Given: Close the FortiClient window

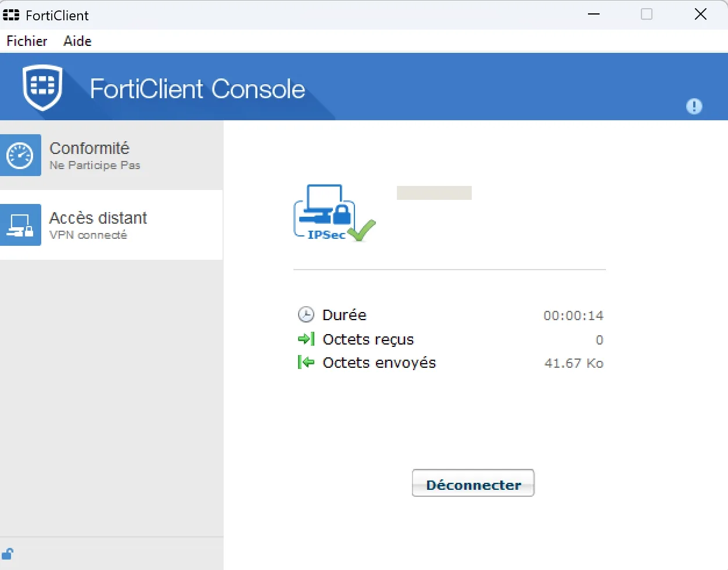Looking at the screenshot, I should click(701, 14).
